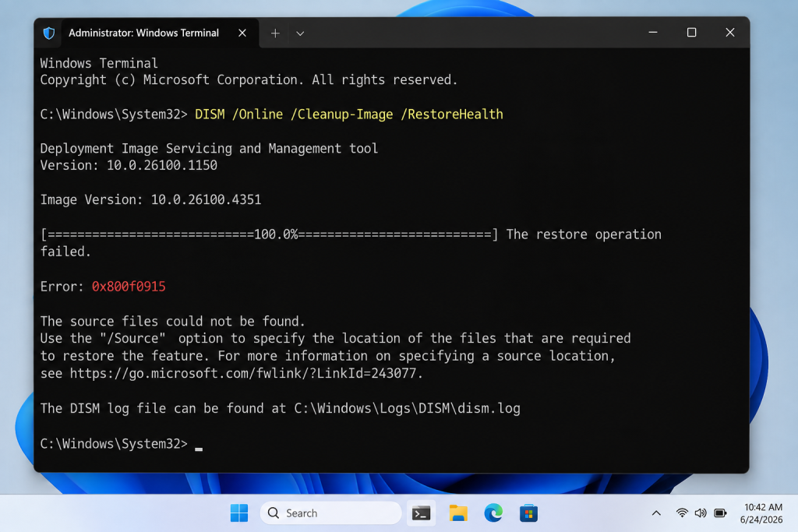Screen dimensions: 798x532
Task: Click 'The source files could not be found.'
Action: (172, 322)
